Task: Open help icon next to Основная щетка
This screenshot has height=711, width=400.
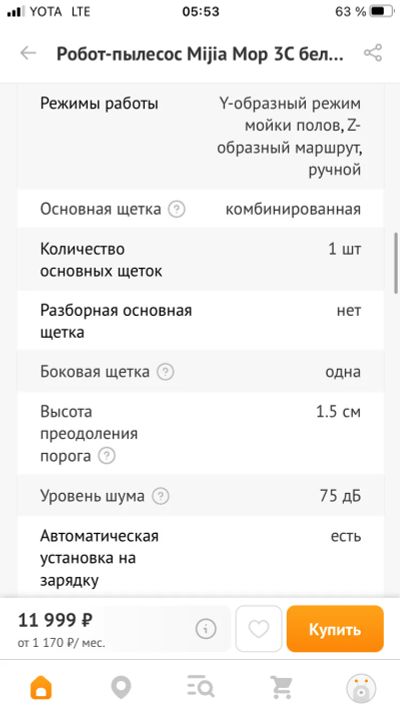Action: point(176,209)
